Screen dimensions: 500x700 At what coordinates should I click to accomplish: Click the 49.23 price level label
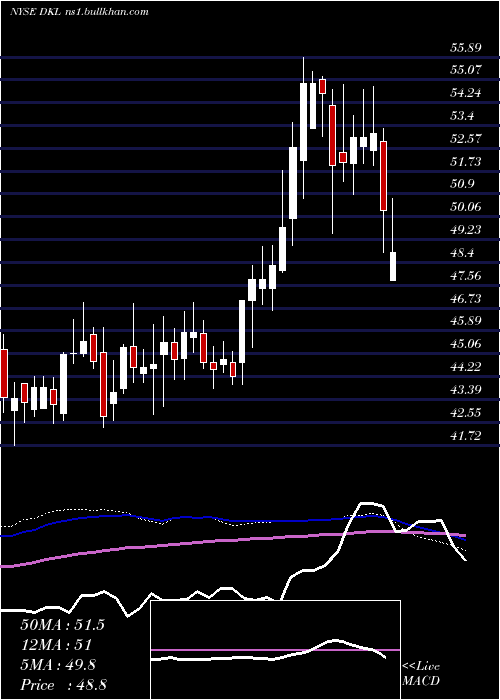466,229
